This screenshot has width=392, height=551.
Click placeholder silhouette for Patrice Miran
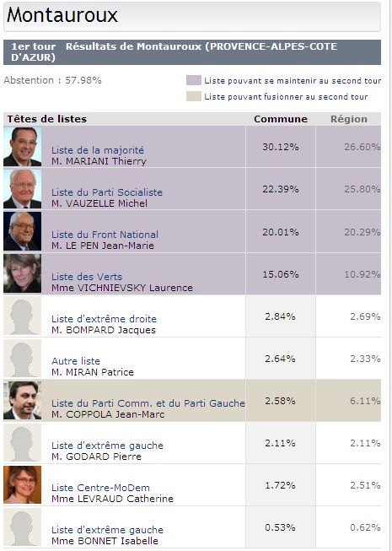(23, 358)
